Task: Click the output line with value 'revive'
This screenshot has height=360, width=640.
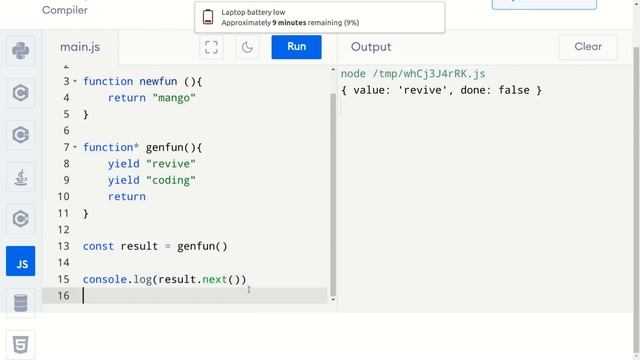Action: tap(441, 90)
